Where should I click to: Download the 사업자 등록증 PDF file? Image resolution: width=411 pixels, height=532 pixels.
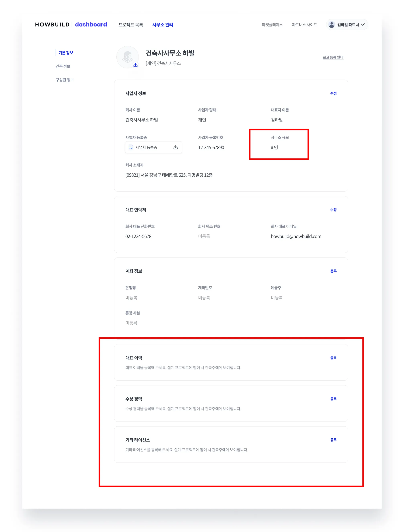[176, 147]
